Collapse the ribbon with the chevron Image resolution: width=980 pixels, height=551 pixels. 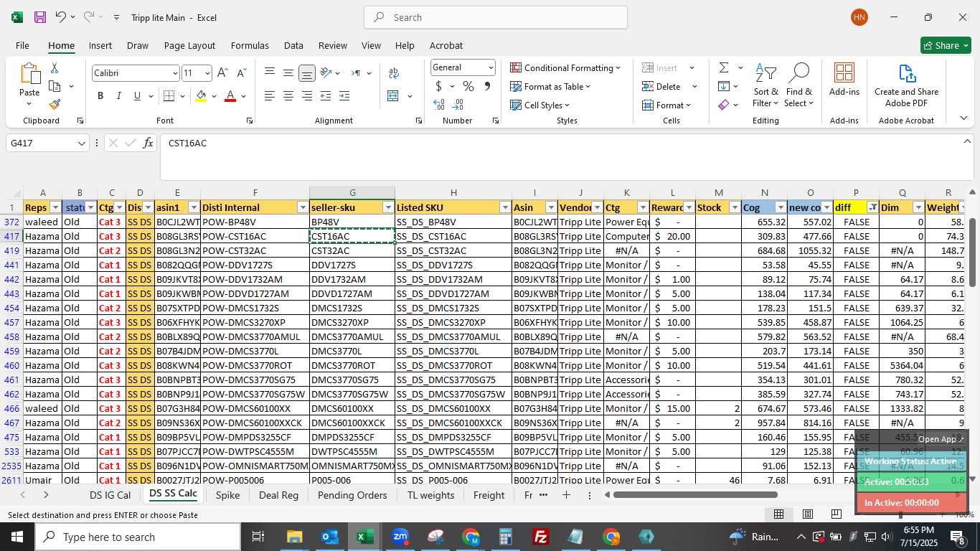(963, 118)
